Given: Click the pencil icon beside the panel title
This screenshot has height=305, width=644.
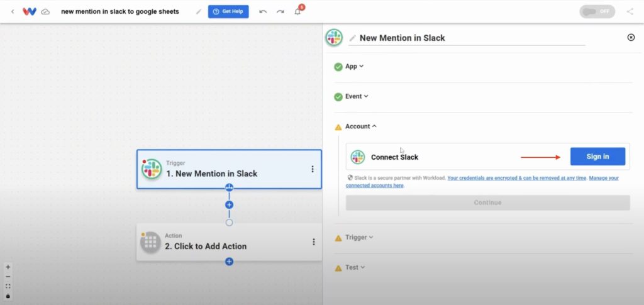Looking at the screenshot, I should [x=352, y=38].
